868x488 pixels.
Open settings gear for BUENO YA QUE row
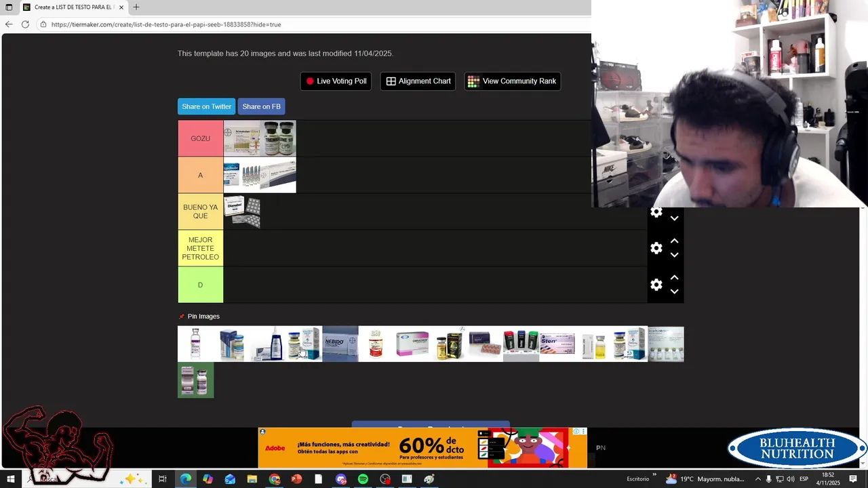pyautogui.click(x=656, y=212)
